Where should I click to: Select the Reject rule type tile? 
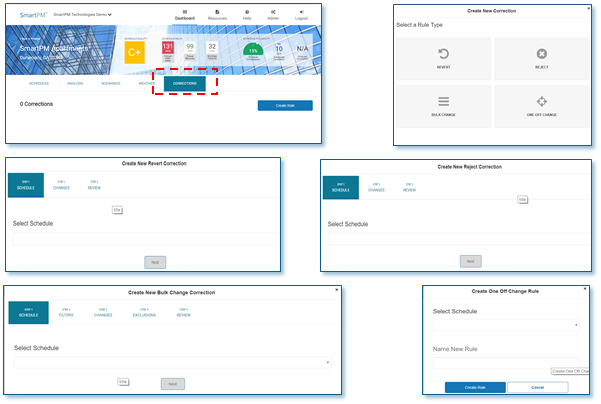click(x=541, y=58)
